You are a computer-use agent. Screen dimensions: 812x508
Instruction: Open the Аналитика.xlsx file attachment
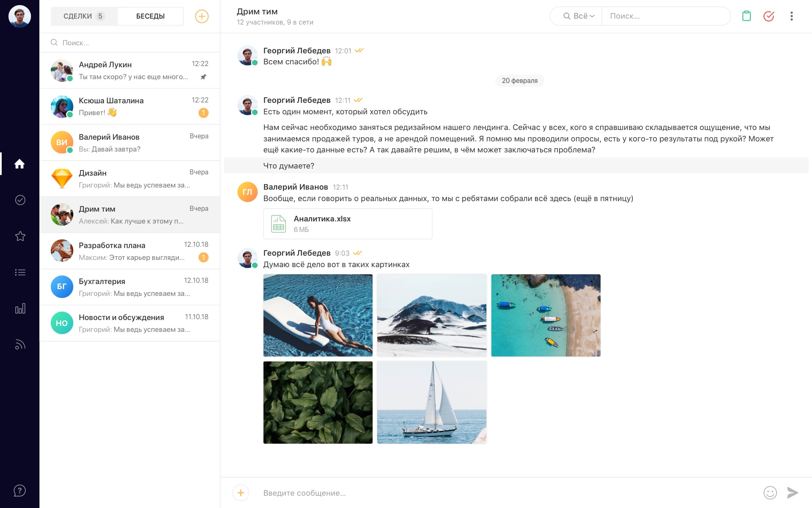click(x=347, y=224)
